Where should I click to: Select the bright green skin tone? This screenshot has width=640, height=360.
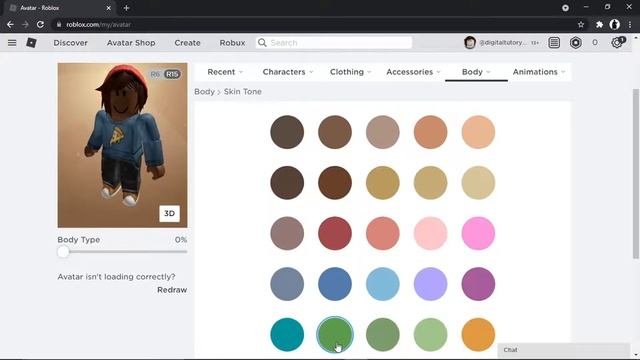(x=335, y=334)
